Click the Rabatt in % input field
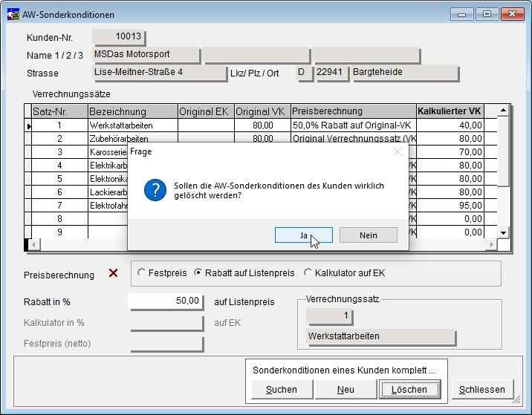This screenshot has width=532, height=415. (x=167, y=301)
